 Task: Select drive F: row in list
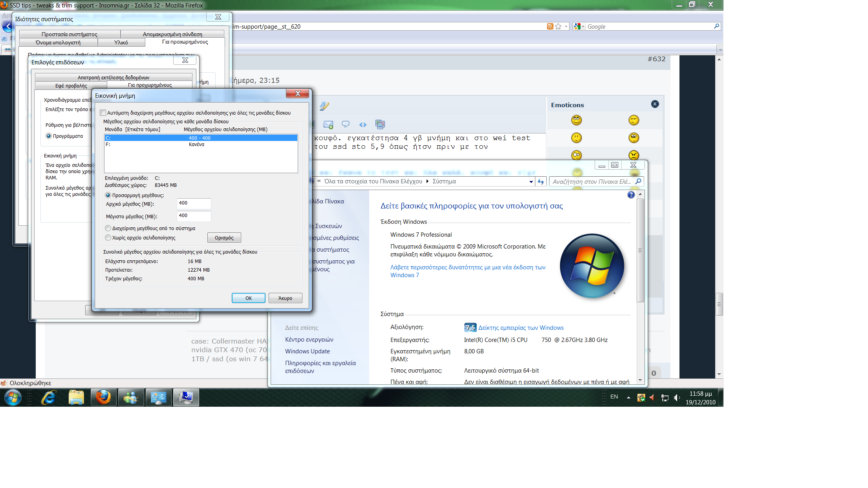pos(201,144)
